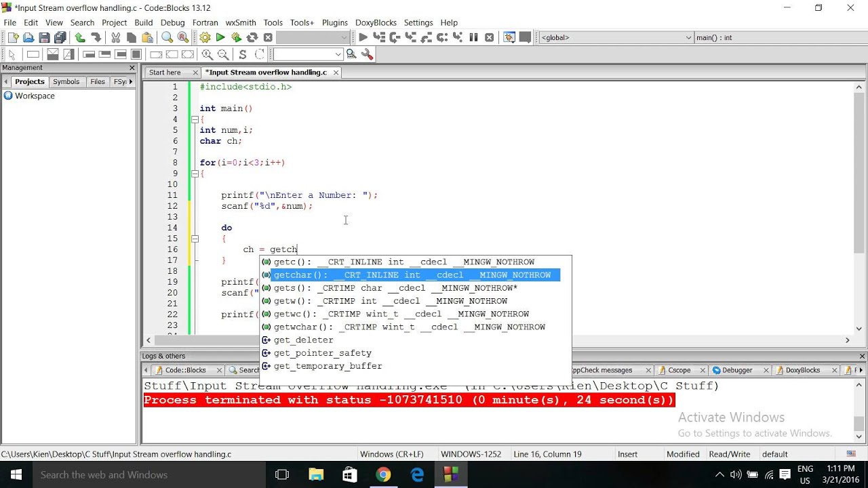Open the Build menu
The width and height of the screenshot is (868, 488).
(144, 22)
